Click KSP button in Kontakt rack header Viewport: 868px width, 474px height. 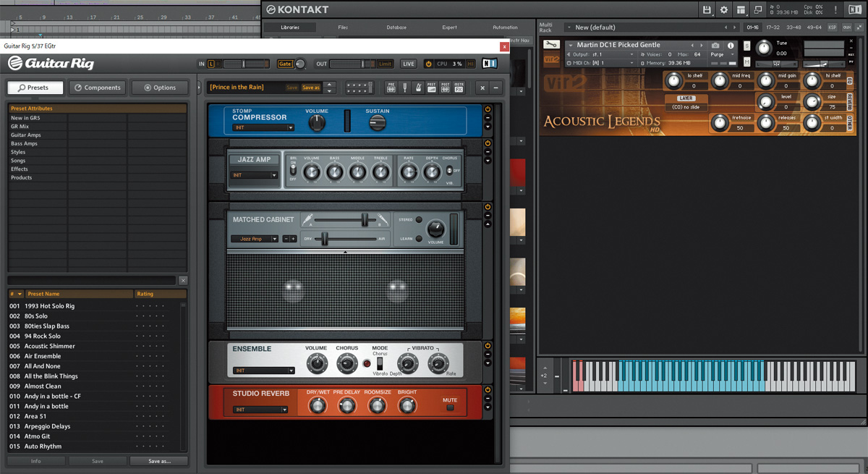[833, 27]
